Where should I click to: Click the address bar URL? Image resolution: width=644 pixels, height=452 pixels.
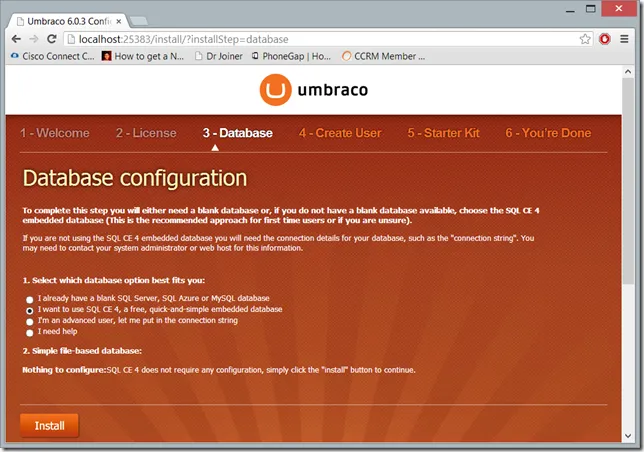point(183,39)
